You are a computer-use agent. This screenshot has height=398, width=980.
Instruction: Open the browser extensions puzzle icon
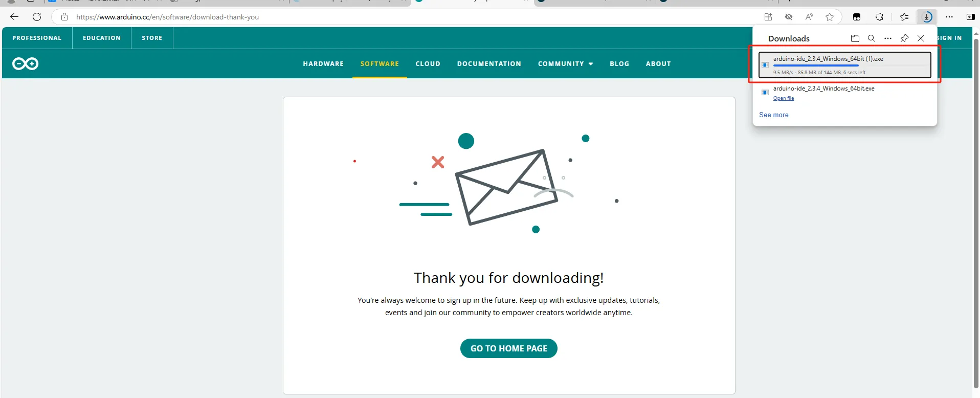(879, 17)
